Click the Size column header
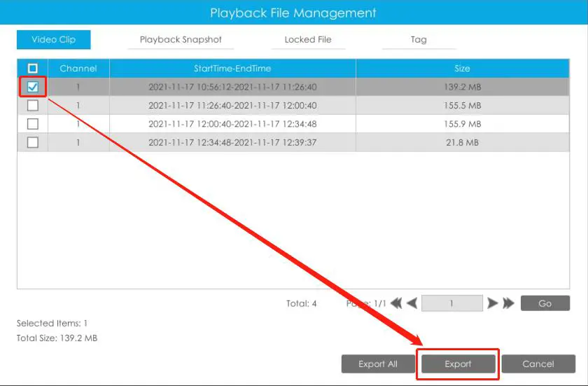The height and width of the screenshot is (386, 588). [463, 68]
